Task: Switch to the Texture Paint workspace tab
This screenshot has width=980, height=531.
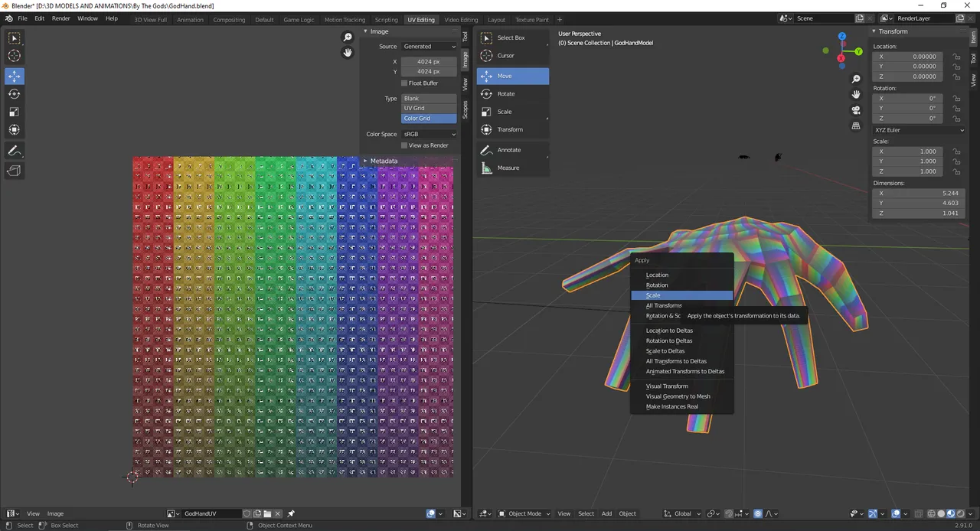Action: click(531, 19)
